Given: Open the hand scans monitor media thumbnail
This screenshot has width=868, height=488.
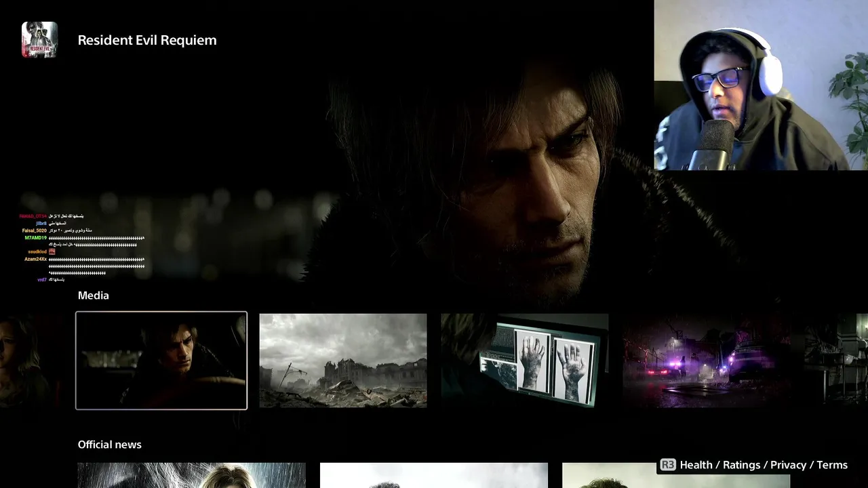Looking at the screenshot, I should [x=525, y=361].
